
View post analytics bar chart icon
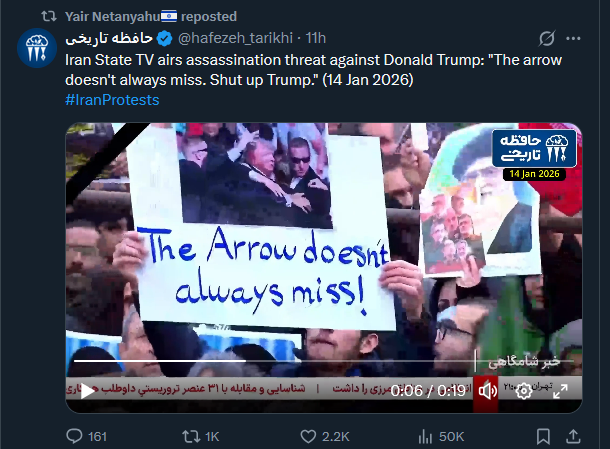pos(425,436)
